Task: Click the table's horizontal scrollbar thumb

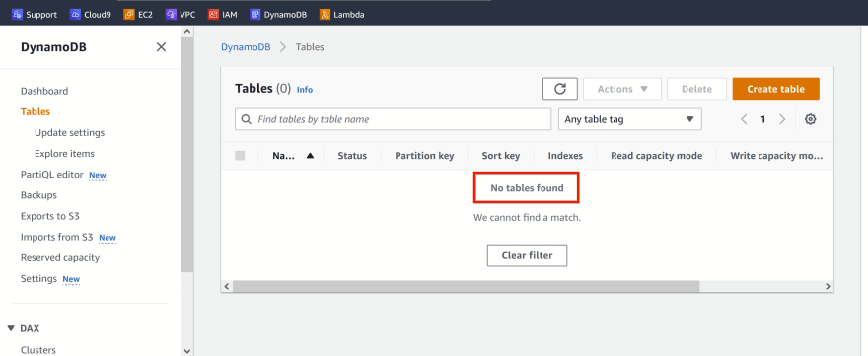Action: click(x=466, y=286)
